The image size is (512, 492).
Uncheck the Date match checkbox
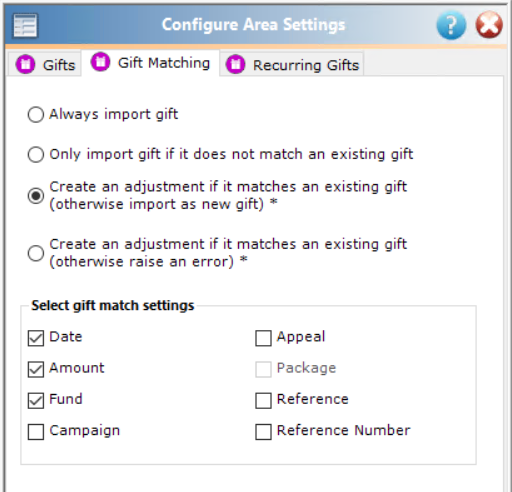tap(36, 338)
